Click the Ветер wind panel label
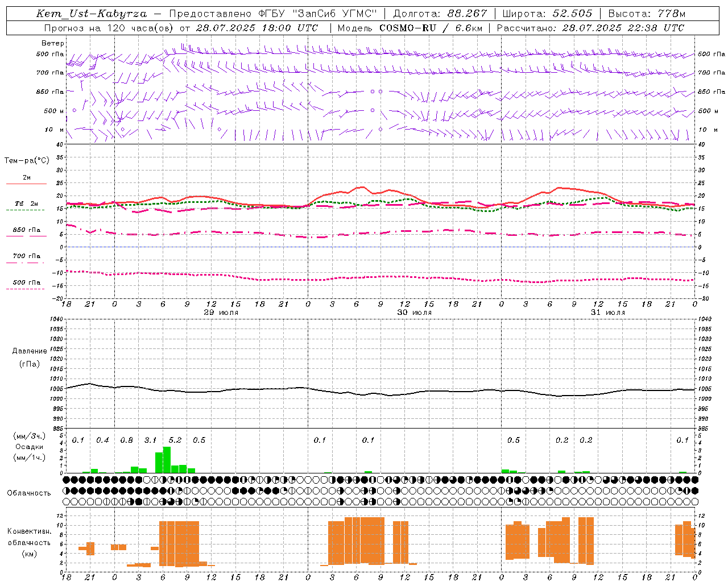 [x=53, y=43]
